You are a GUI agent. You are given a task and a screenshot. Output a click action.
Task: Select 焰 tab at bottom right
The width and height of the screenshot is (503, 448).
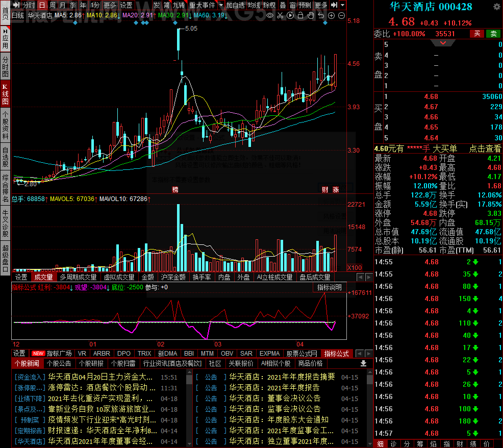click(433, 444)
